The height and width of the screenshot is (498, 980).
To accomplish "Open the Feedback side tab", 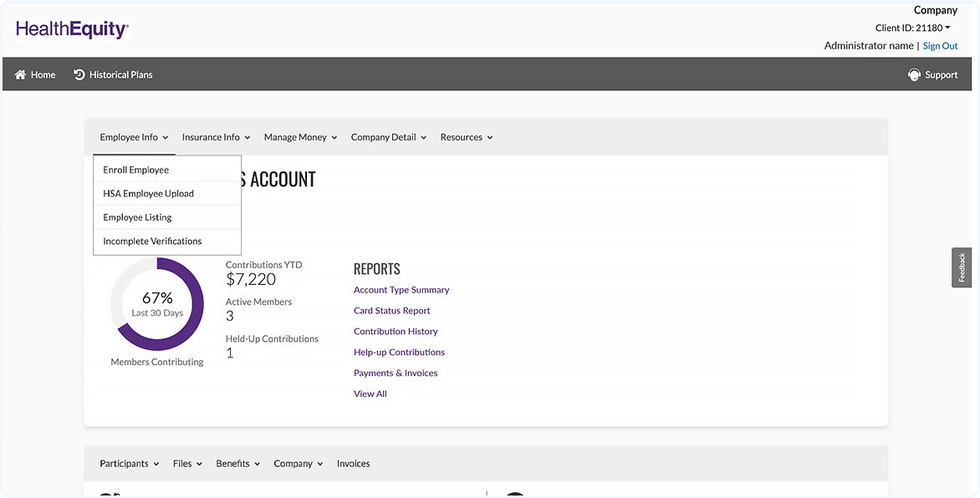I will pos(962,267).
